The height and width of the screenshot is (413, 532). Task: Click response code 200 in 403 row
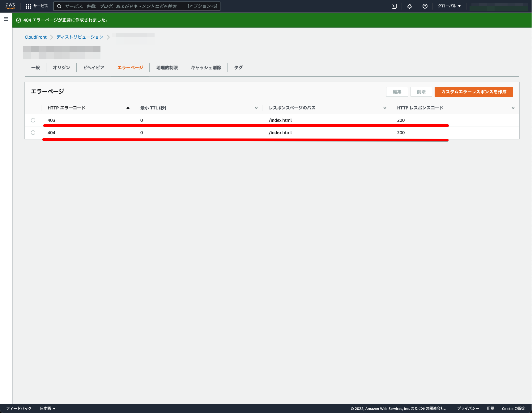[x=401, y=120]
